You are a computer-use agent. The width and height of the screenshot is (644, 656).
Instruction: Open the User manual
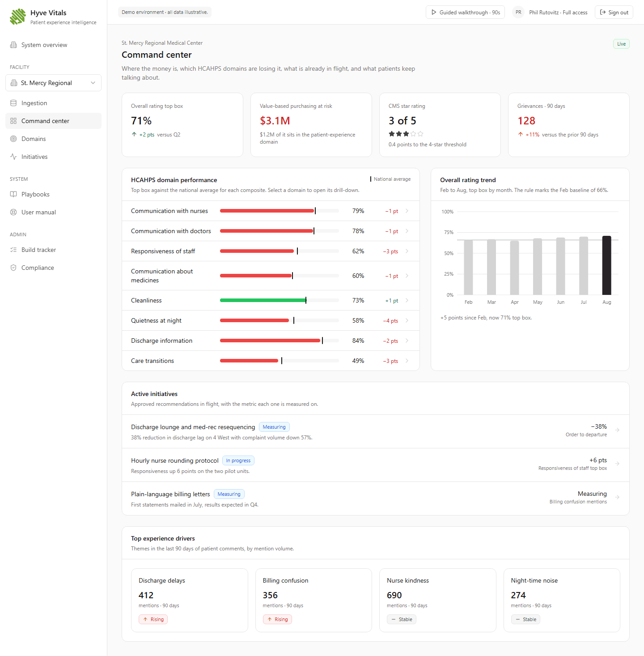click(53, 212)
